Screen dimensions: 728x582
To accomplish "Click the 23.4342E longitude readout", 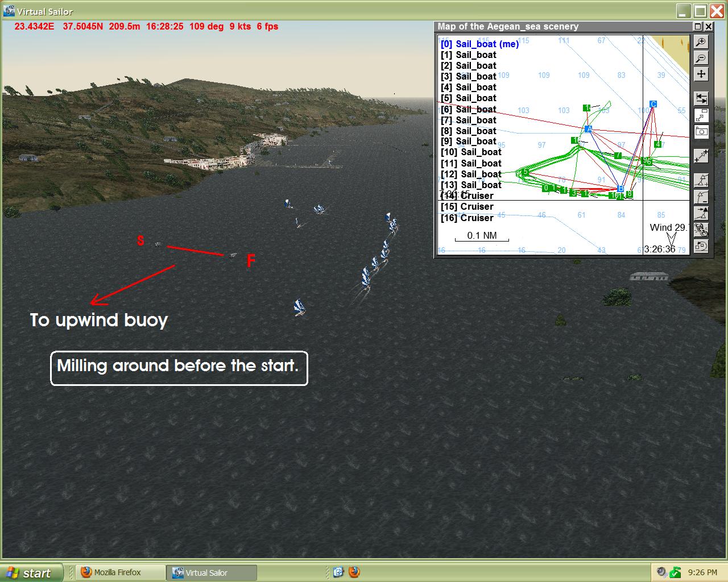I will [34, 26].
